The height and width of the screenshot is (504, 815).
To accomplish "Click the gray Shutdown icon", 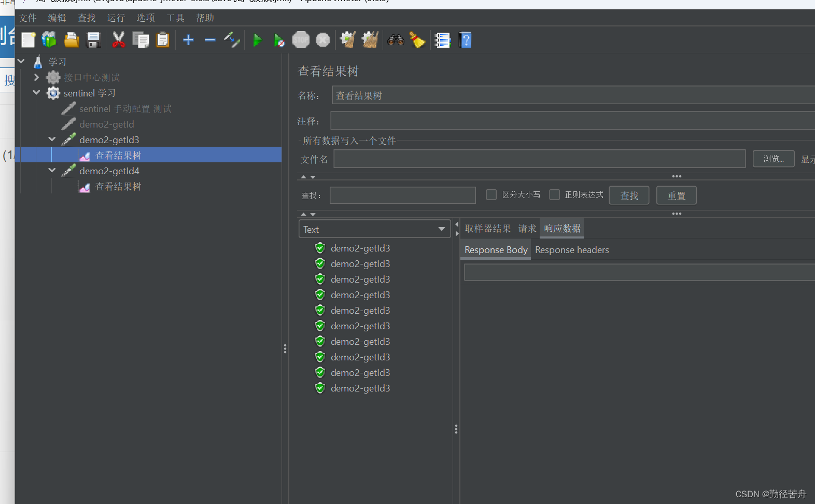I will (322, 40).
